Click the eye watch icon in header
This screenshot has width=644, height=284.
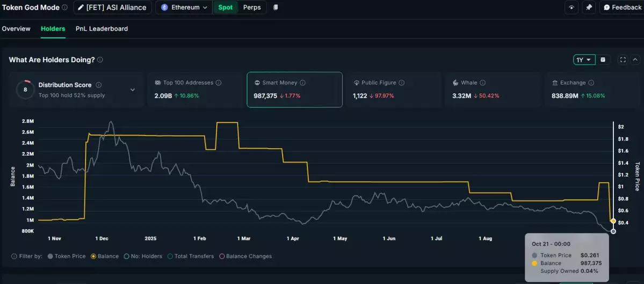(x=571, y=8)
